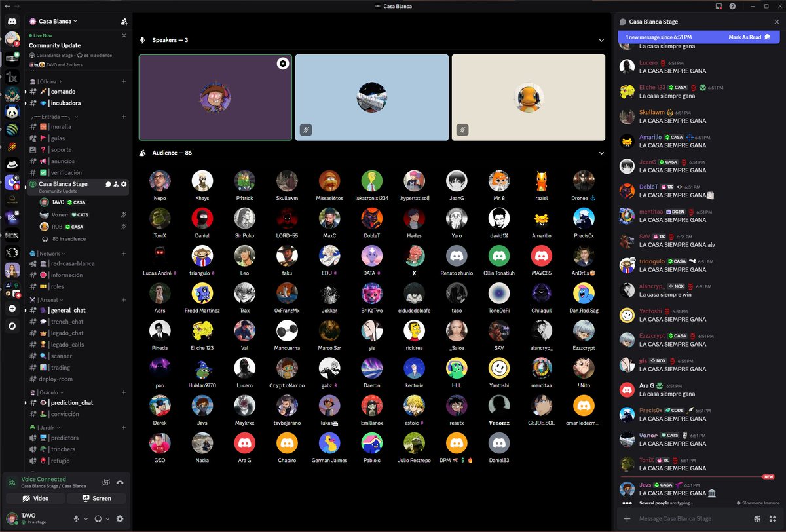Deafen with headphones icon in user panel

98,518
